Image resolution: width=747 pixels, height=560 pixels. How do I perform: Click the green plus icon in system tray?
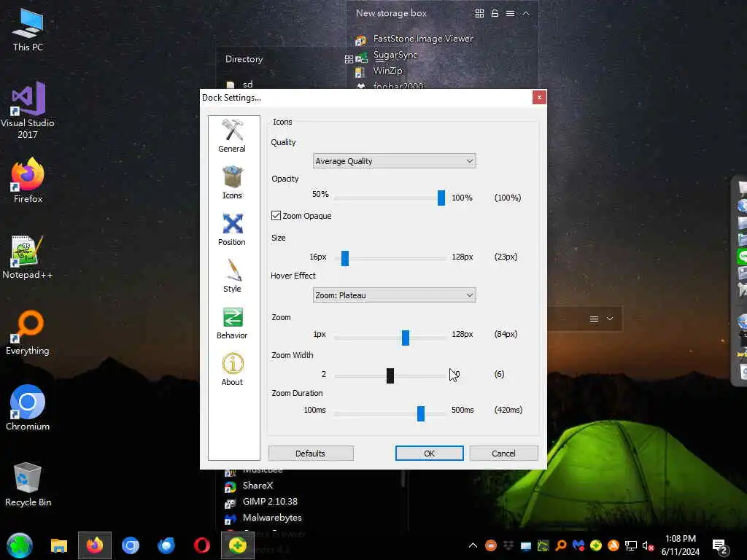pyautogui.click(x=596, y=545)
